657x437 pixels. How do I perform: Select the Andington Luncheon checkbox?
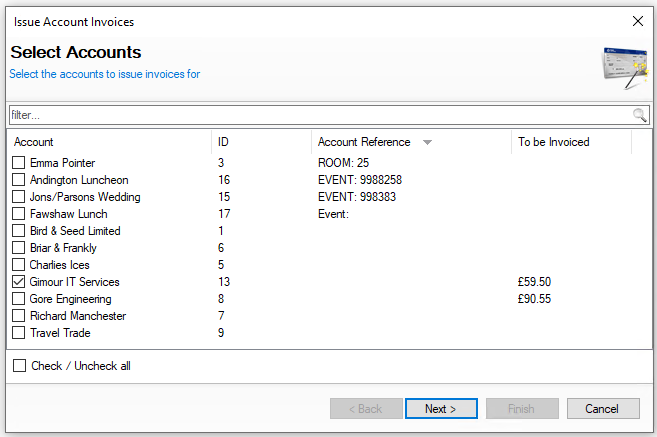[x=19, y=180]
